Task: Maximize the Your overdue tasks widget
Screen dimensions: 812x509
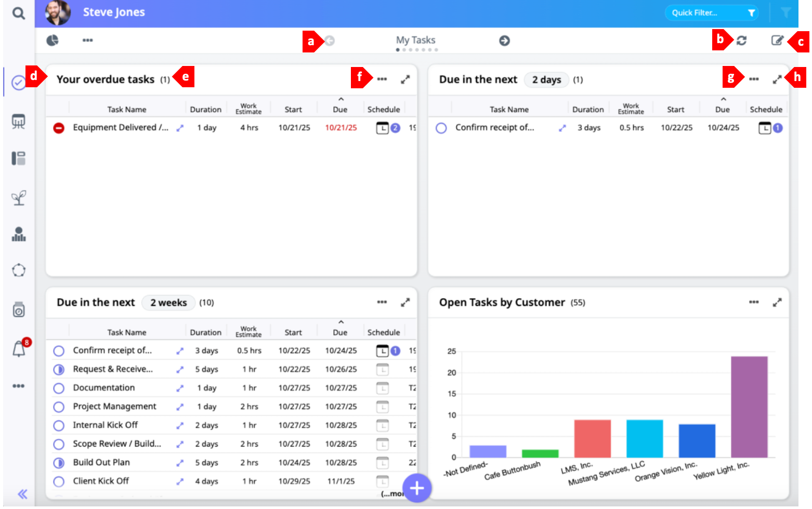Action: click(x=405, y=79)
